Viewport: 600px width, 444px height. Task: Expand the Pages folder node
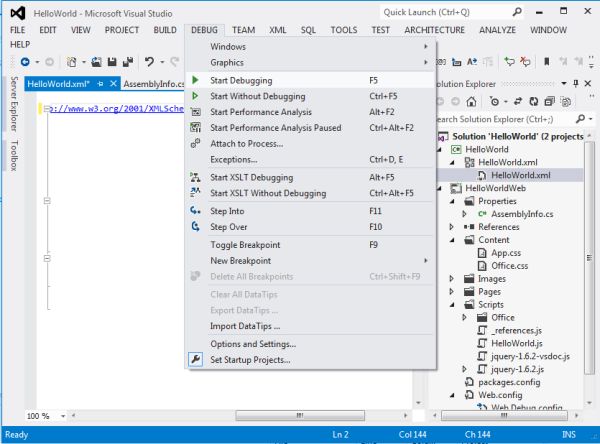tap(452, 292)
